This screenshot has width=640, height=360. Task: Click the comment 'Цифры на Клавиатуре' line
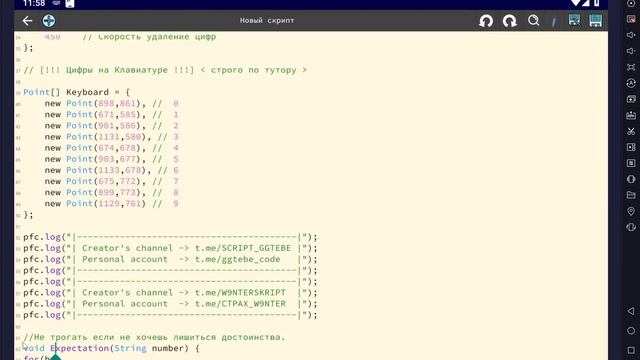pyautogui.click(x=165, y=70)
